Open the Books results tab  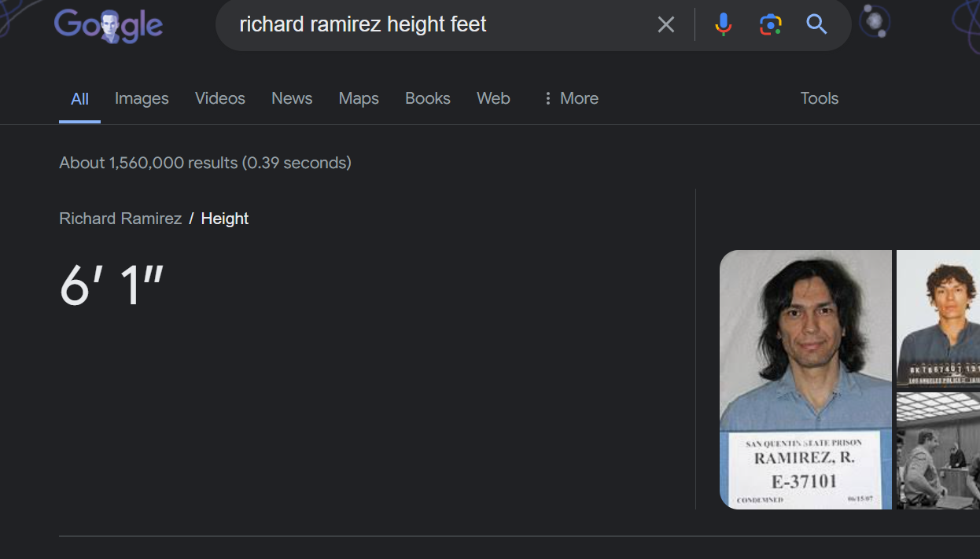[x=427, y=98]
